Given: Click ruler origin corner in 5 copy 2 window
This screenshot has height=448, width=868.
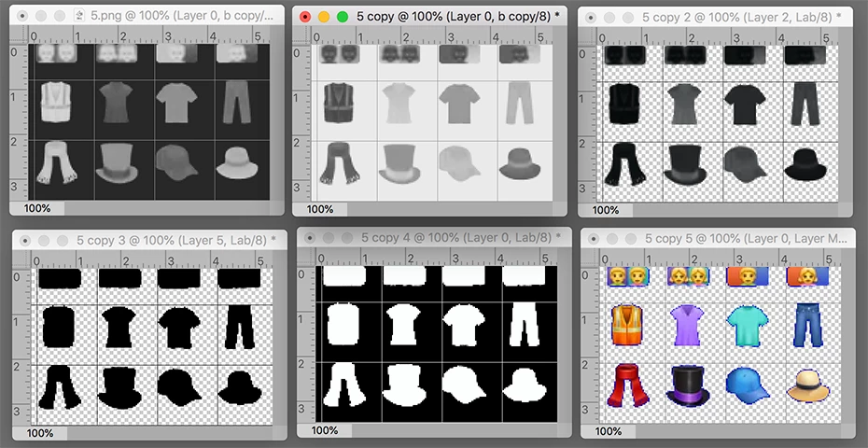Looking at the screenshot, I should pos(586,37).
